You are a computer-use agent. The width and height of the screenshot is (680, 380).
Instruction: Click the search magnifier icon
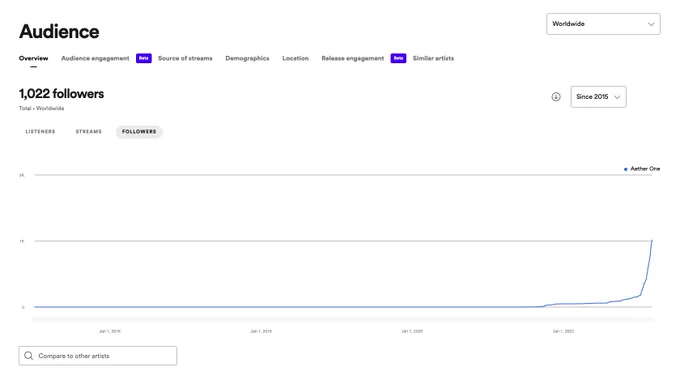tap(29, 356)
